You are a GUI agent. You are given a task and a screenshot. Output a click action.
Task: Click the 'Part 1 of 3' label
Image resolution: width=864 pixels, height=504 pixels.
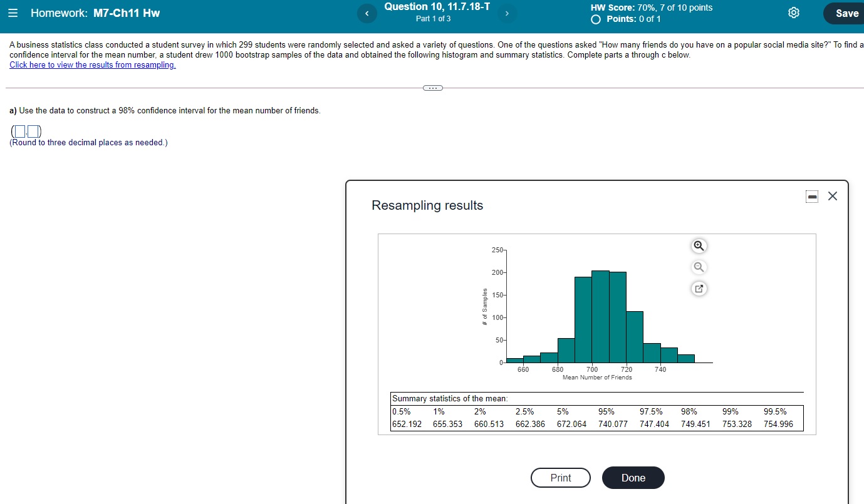[433, 19]
